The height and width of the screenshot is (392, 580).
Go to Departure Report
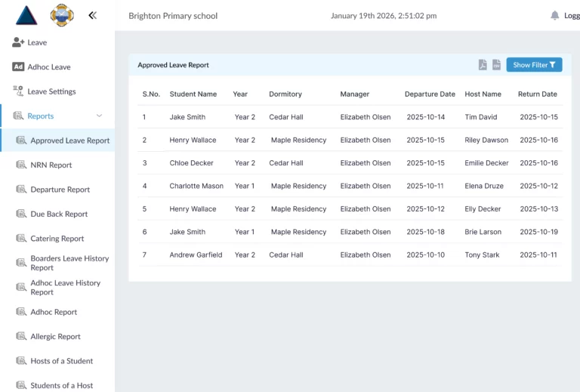click(60, 190)
